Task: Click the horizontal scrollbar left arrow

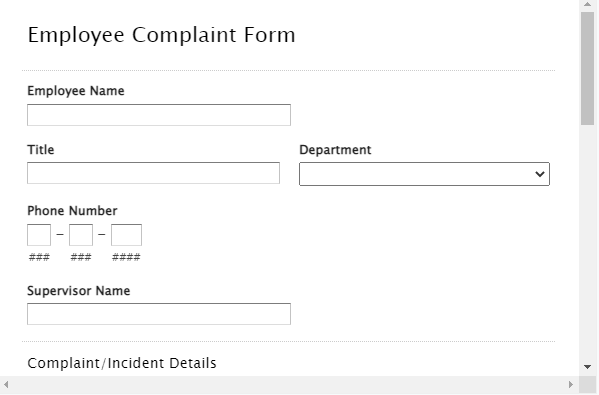Action: pos(5,384)
